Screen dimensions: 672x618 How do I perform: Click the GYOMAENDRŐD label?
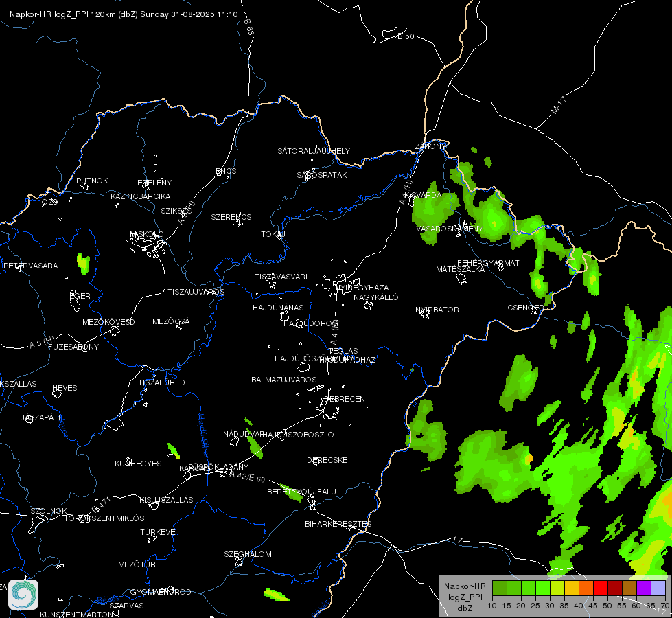tap(161, 592)
